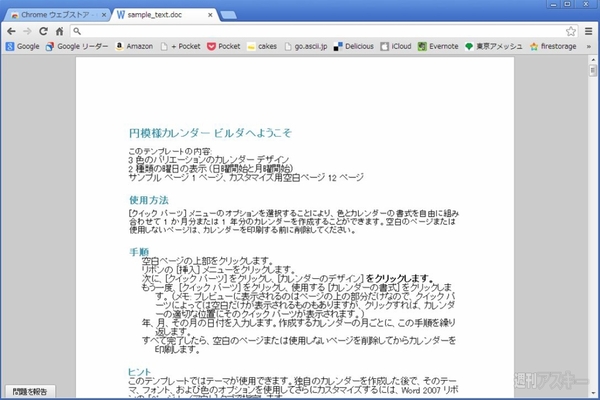Screen dimensions: 600x400
Task: Click bold text をクリックします
Action: tap(399, 278)
